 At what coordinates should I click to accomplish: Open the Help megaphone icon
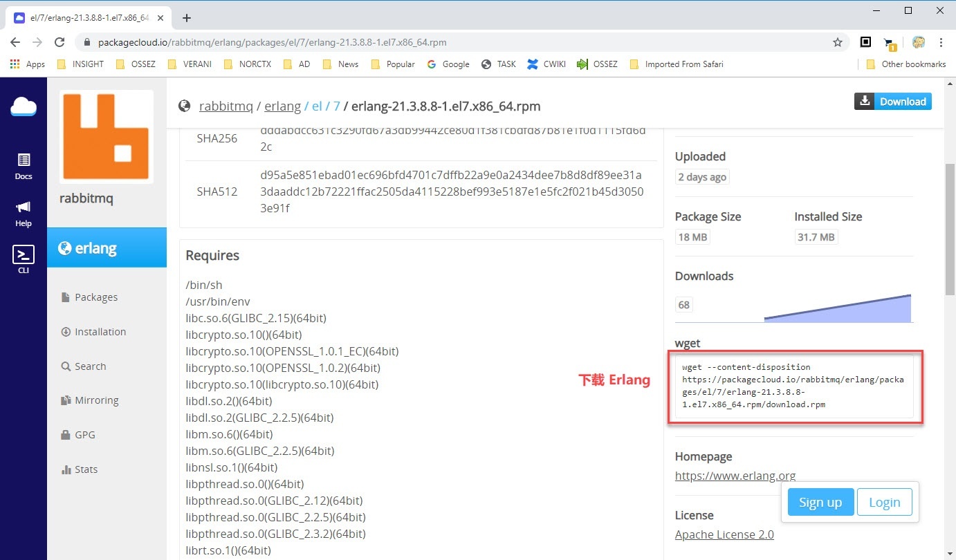click(x=24, y=212)
